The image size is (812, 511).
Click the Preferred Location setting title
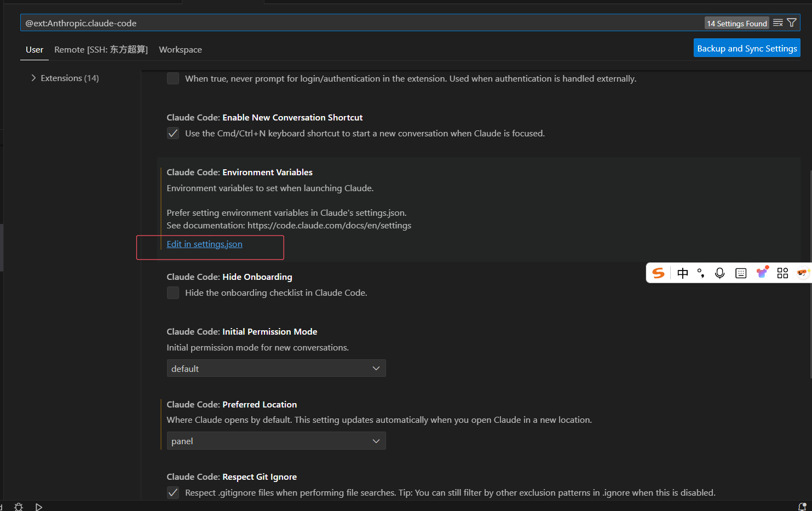232,404
